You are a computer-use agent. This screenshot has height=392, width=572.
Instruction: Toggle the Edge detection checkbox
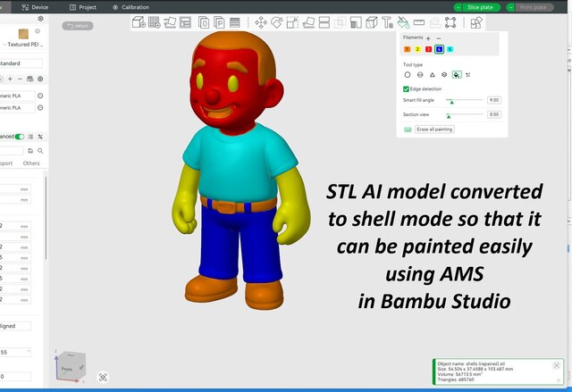(406, 89)
